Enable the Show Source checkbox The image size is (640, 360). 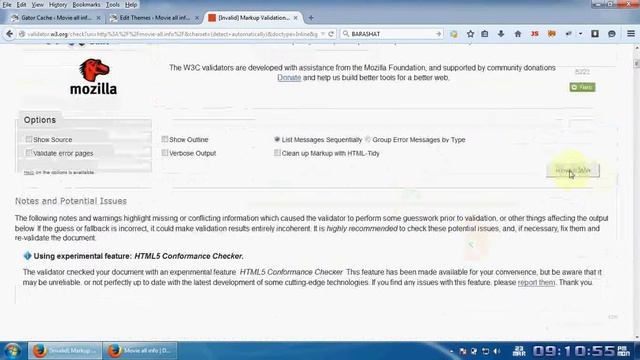click(x=29, y=139)
